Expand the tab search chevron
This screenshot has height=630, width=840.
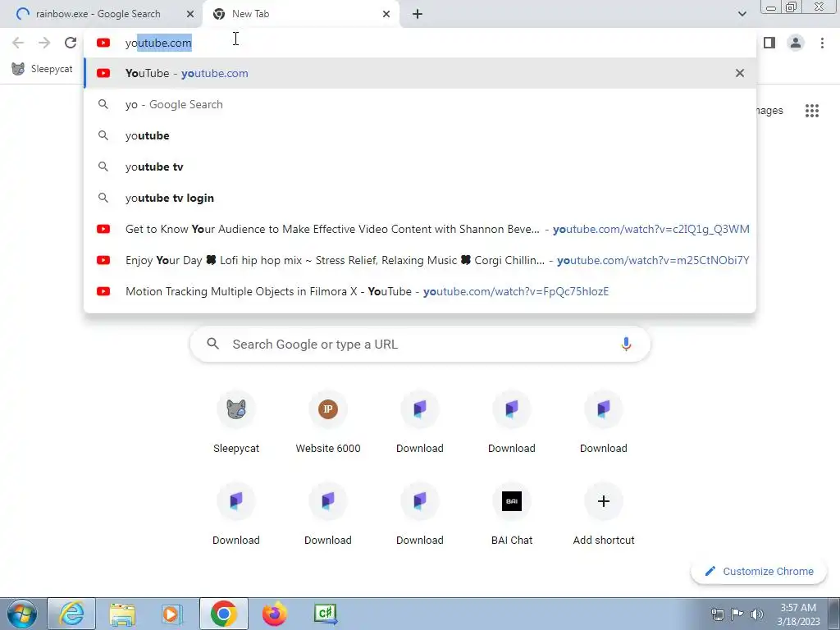click(x=742, y=14)
